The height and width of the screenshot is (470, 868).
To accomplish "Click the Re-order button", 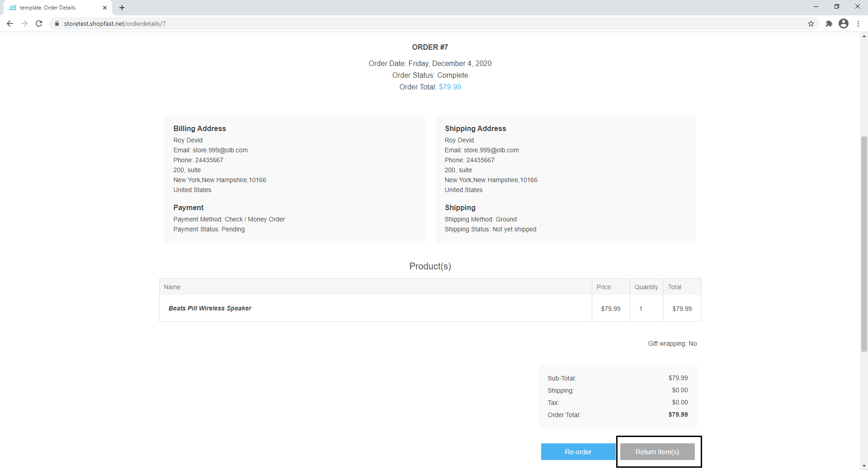I will [578, 452].
